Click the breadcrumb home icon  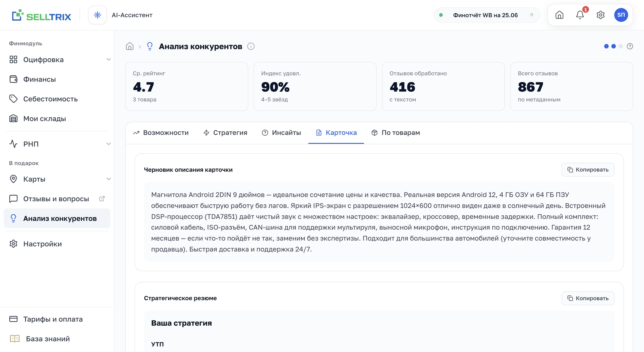click(x=129, y=46)
